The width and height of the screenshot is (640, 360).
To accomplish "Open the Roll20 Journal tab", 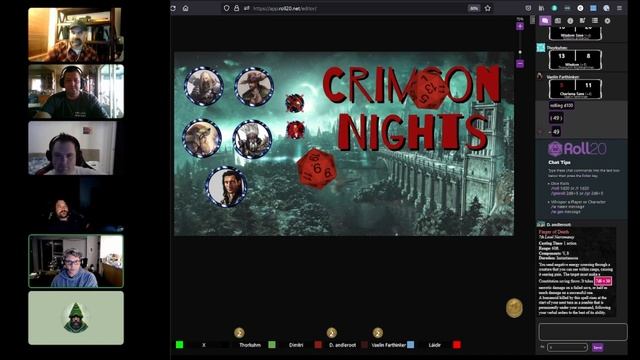I will click(570, 21).
